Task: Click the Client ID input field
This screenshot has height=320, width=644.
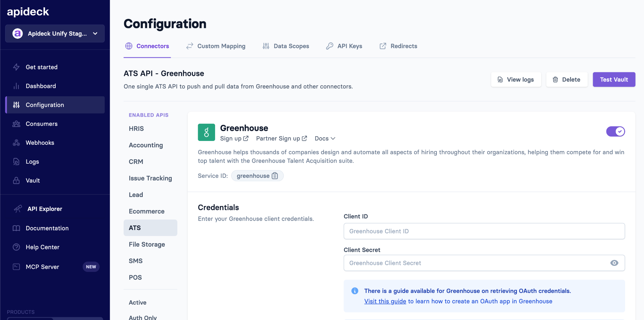Action: click(x=484, y=231)
